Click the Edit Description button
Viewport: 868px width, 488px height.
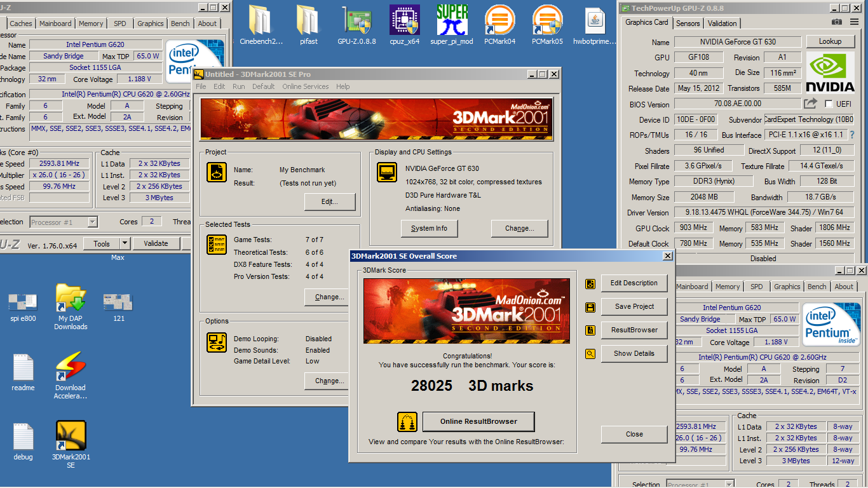[634, 283]
